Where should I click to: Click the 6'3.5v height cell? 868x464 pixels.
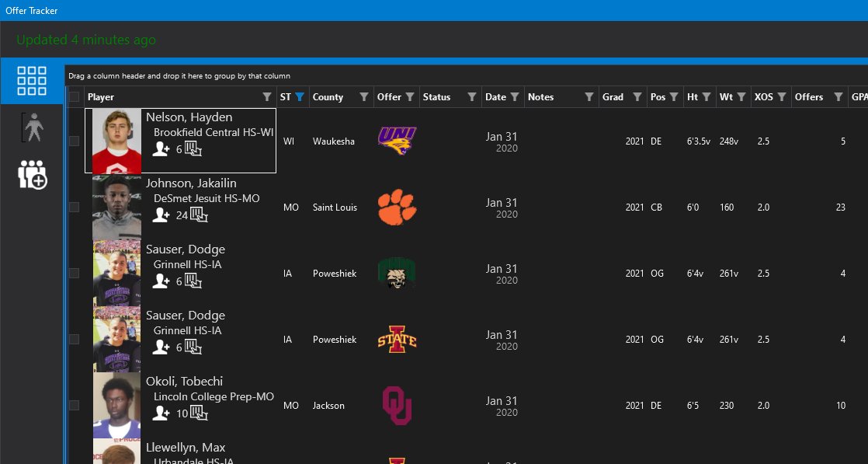point(699,141)
